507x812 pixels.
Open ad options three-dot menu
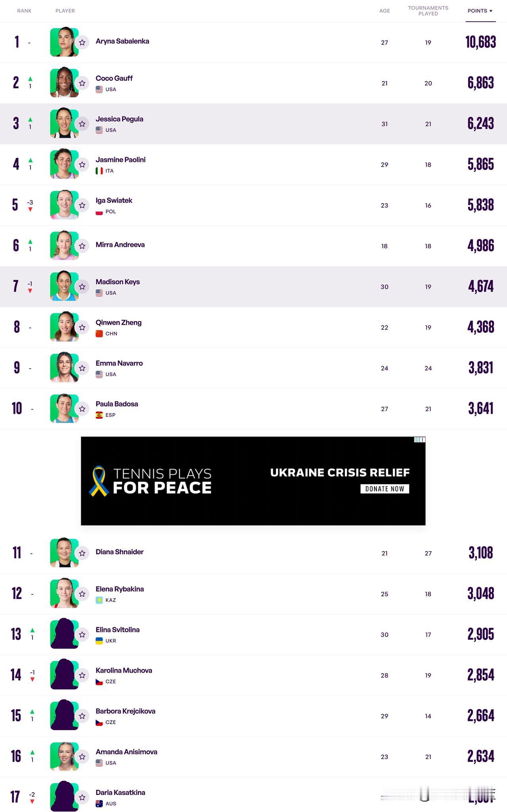423,439
